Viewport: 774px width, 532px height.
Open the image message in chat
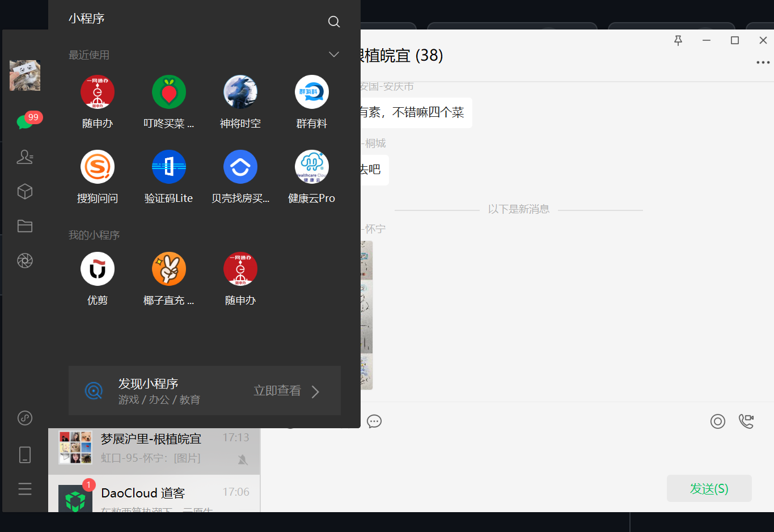tap(367, 315)
